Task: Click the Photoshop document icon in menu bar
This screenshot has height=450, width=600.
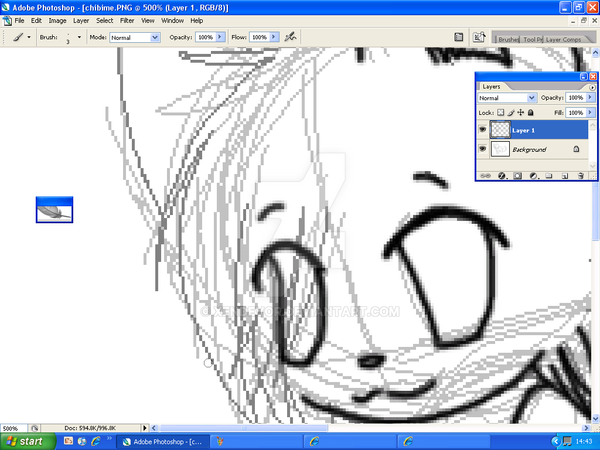Action: (7, 21)
